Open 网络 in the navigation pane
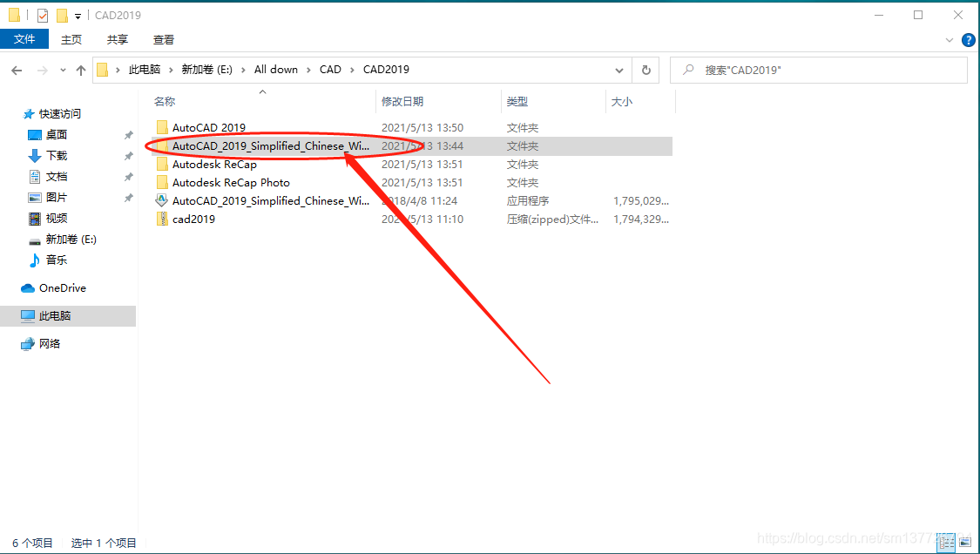The width and height of the screenshot is (980, 554). (50, 343)
